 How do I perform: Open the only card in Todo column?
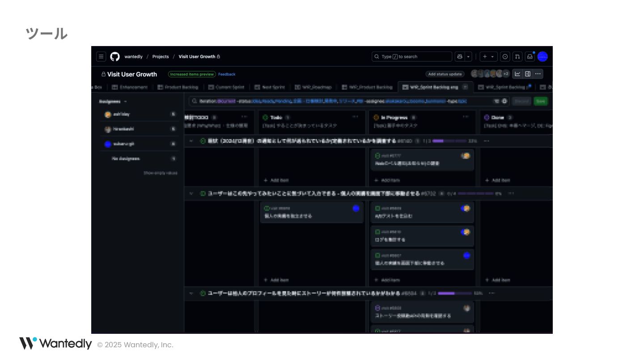pos(312,212)
